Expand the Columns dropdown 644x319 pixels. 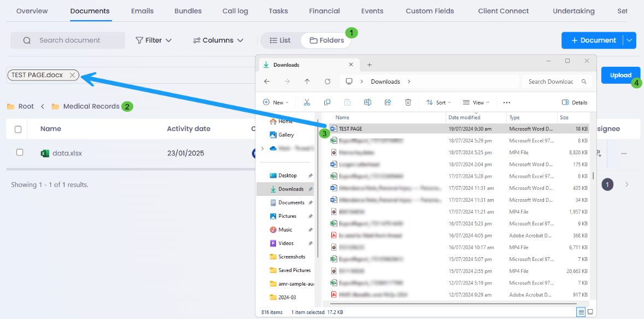218,40
